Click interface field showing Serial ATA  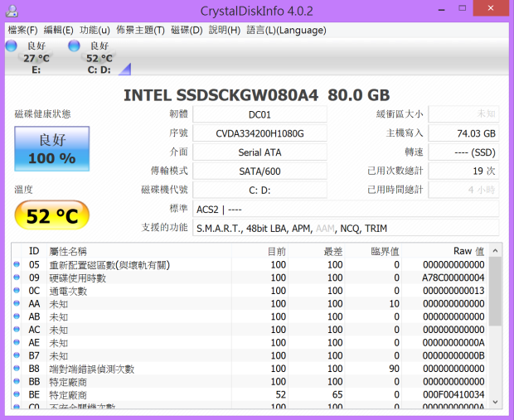click(259, 152)
